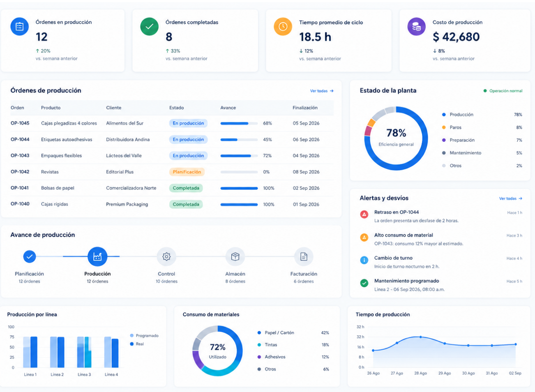Open Ver todas in Alertas y desvíos
This screenshot has width=535, height=392.
[x=511, y=198]
